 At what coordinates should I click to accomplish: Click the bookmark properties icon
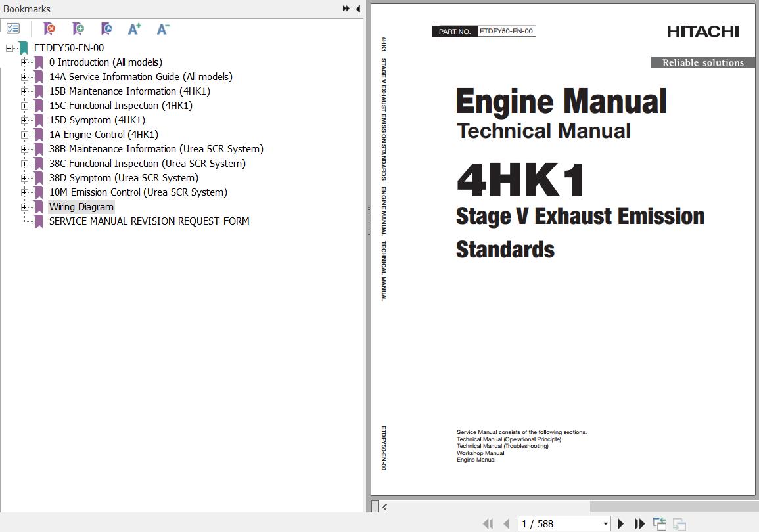(x=106, y=29)
